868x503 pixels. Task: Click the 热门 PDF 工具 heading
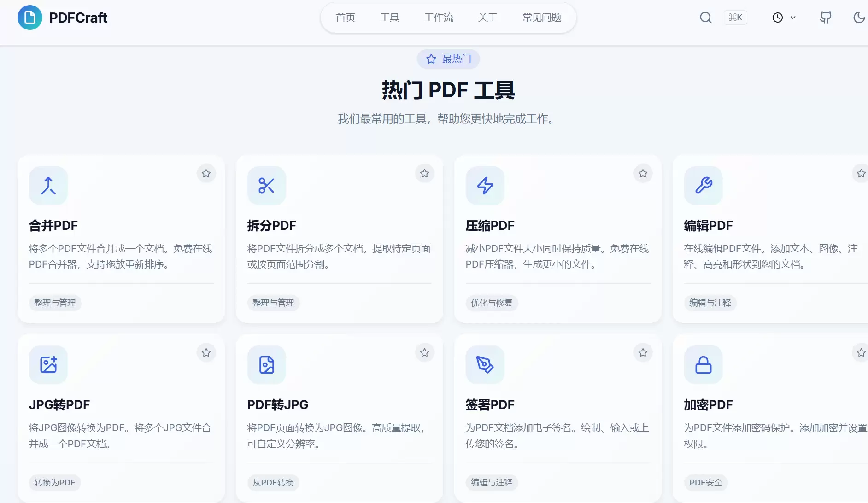448,90
